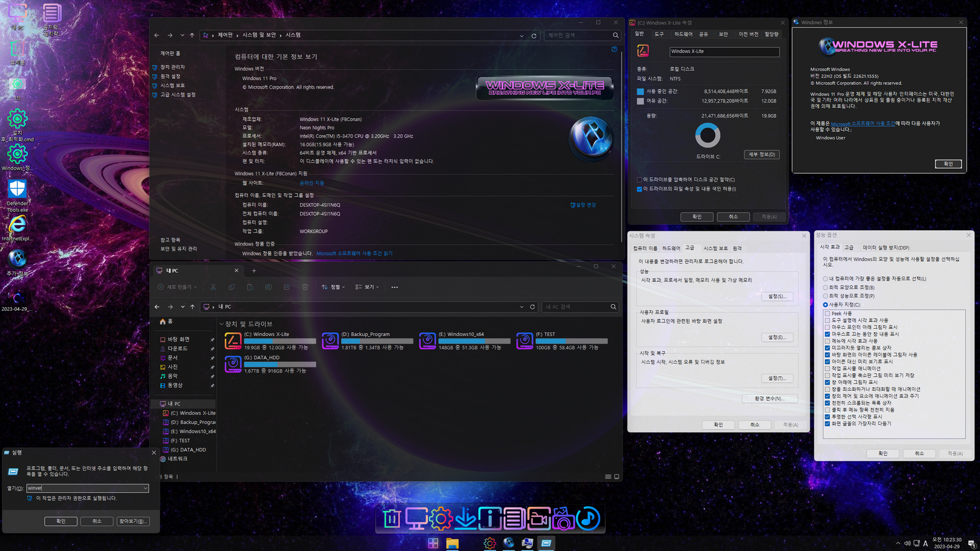This screenshot has width=980, height=551.
Task: Expand the address bar dropdown in 내 PC
Action: click(x=521, y=307)
